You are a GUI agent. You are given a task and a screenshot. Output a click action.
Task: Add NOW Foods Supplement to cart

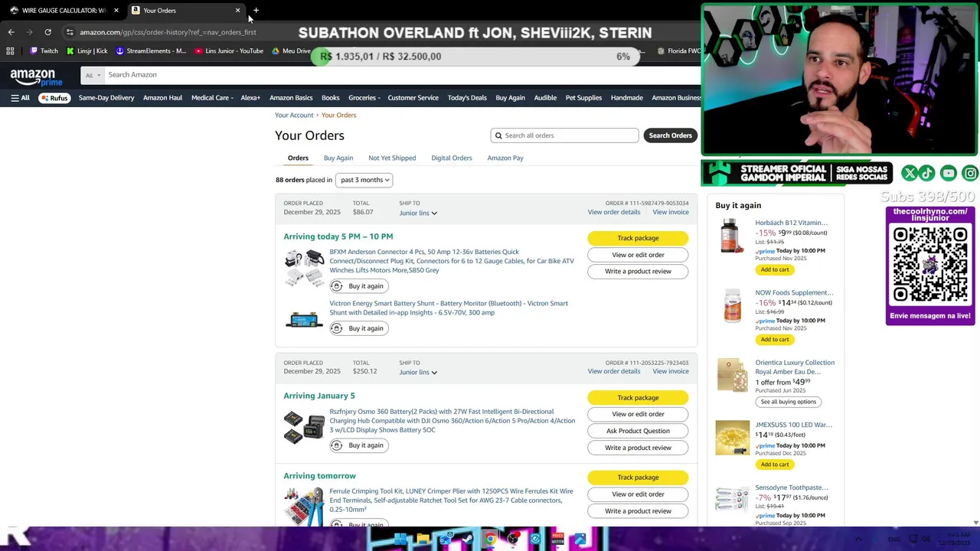coord(775,340)
